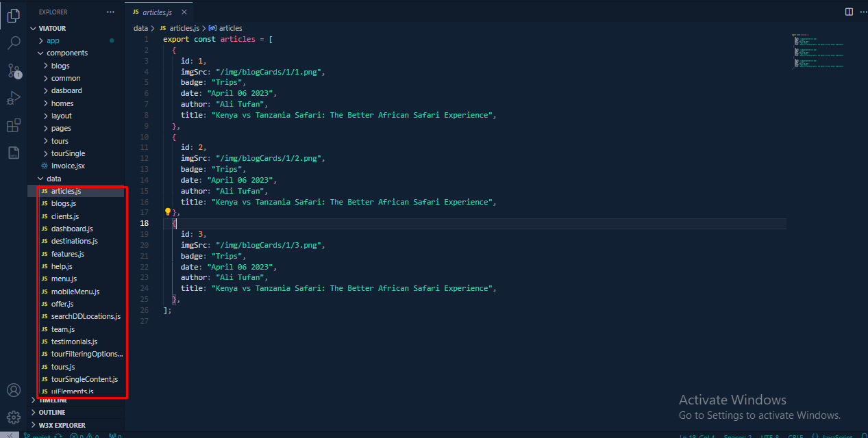Open tourSingleContent.js file
The height and width of the screenshot is (438, 868).
(x=84, y=379)
